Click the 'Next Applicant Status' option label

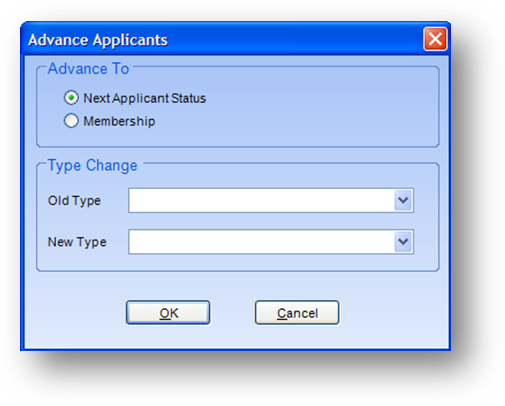(144, 98)
